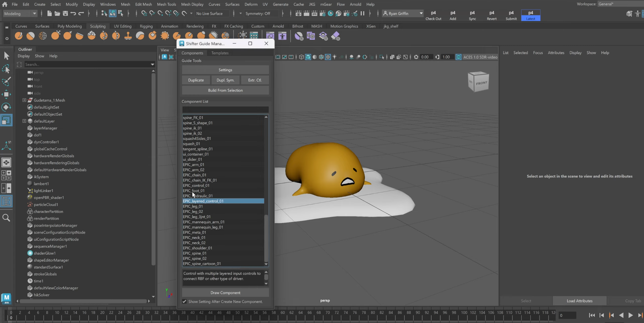The height and width of the screenshot is (323, 644).
Task: Click the Build From Selection button
Action: 225,90
